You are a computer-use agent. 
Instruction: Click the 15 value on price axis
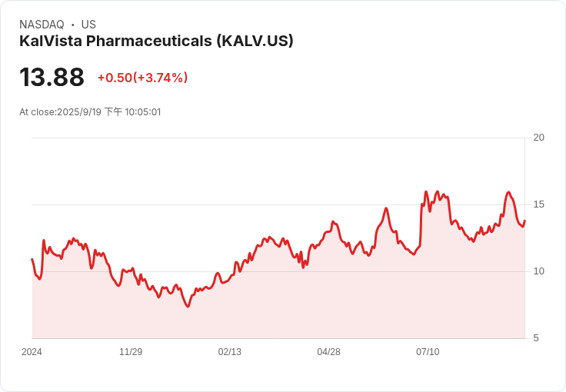coord(539,204)
